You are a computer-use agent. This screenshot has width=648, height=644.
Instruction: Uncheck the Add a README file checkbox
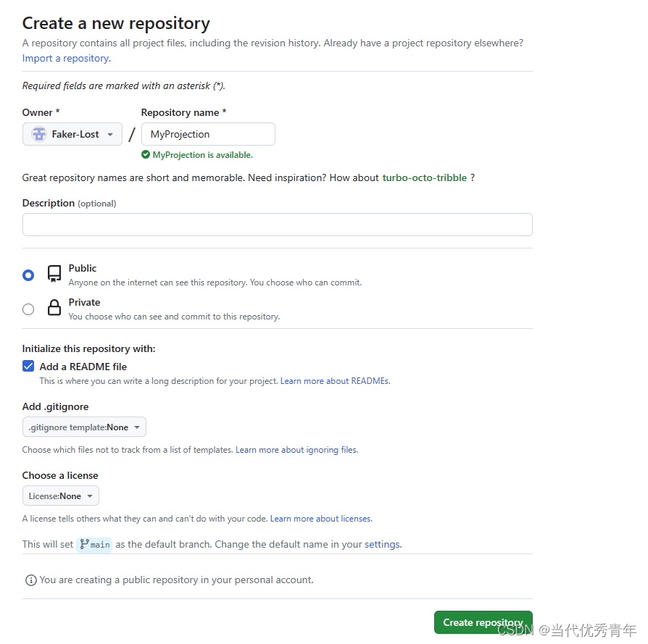28,366
